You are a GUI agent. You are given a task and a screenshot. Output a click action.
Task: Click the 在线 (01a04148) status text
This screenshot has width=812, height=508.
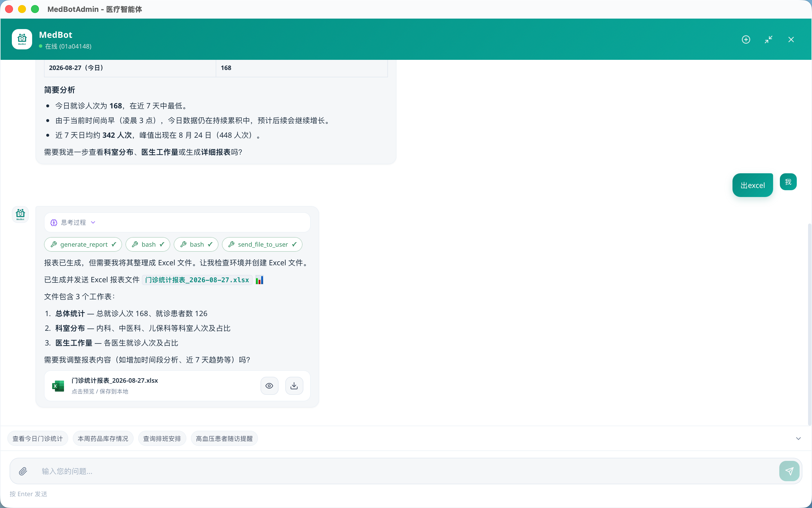(x=68, y=46)
